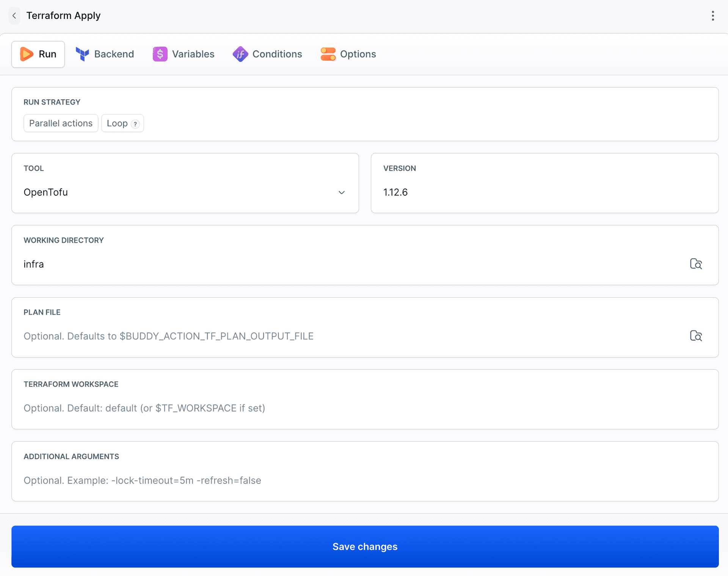Show help for Loop question mark
The image size is (728, 576).
click(135, 124)
